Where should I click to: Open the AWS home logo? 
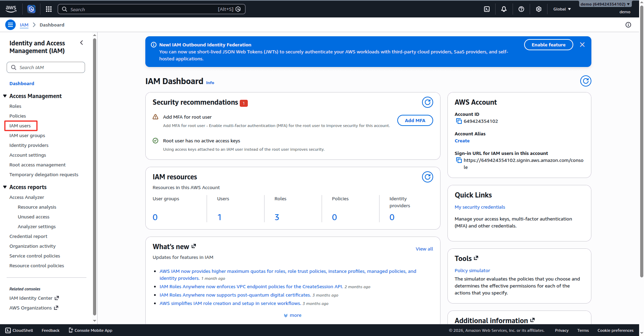click(11, 9)
